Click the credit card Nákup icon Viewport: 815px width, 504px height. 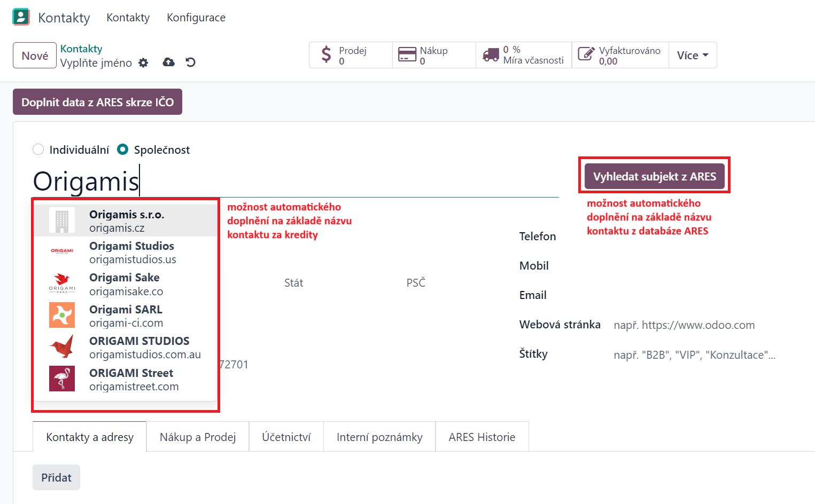[x=407, y=55]
